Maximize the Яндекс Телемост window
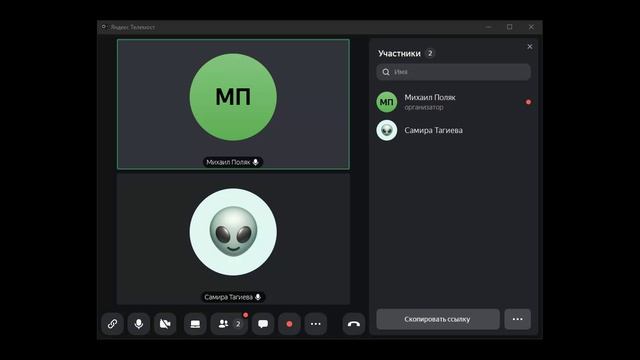This screenshot has height=360, width=640. [x=509, y=27]
